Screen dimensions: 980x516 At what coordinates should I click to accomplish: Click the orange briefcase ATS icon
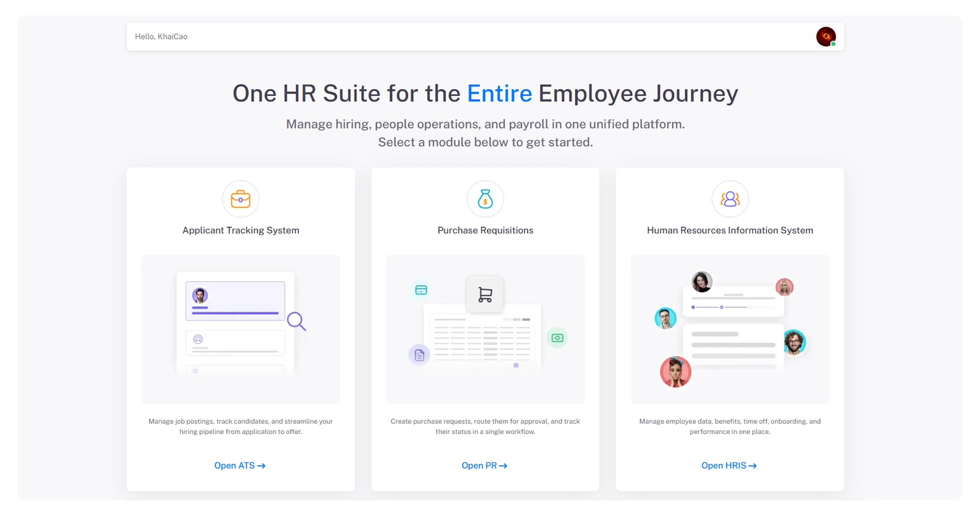241,199
